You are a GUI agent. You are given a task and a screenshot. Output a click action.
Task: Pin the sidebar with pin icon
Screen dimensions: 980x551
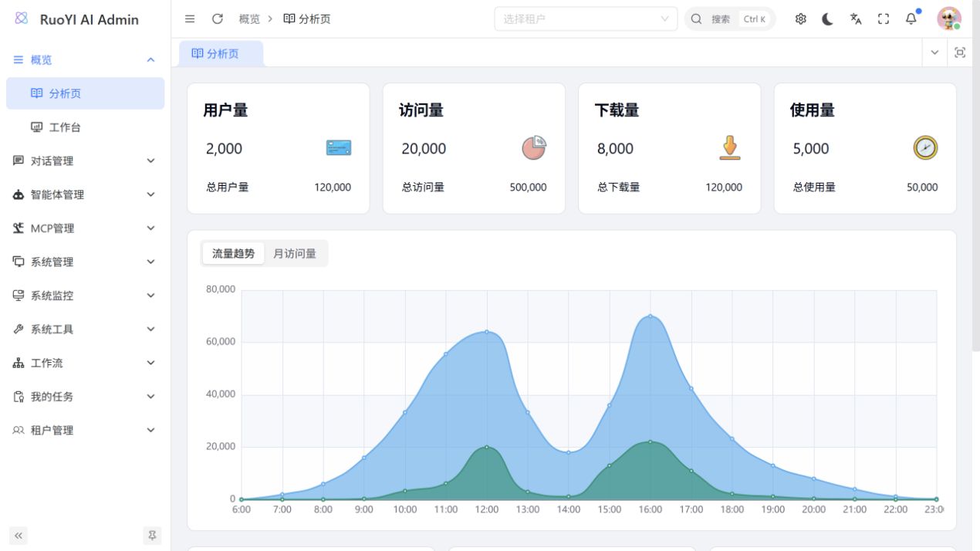[x=152, y=535]
